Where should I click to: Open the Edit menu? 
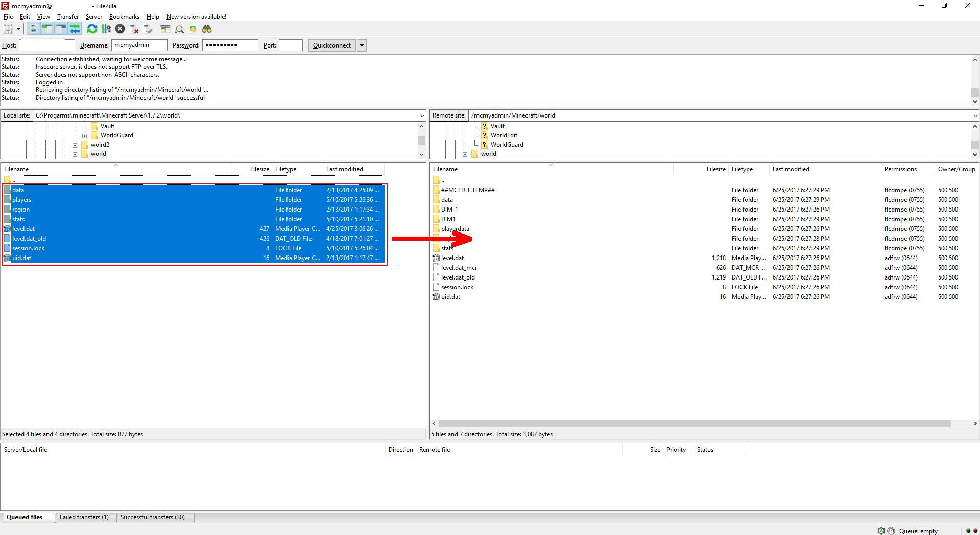(25, 16)
